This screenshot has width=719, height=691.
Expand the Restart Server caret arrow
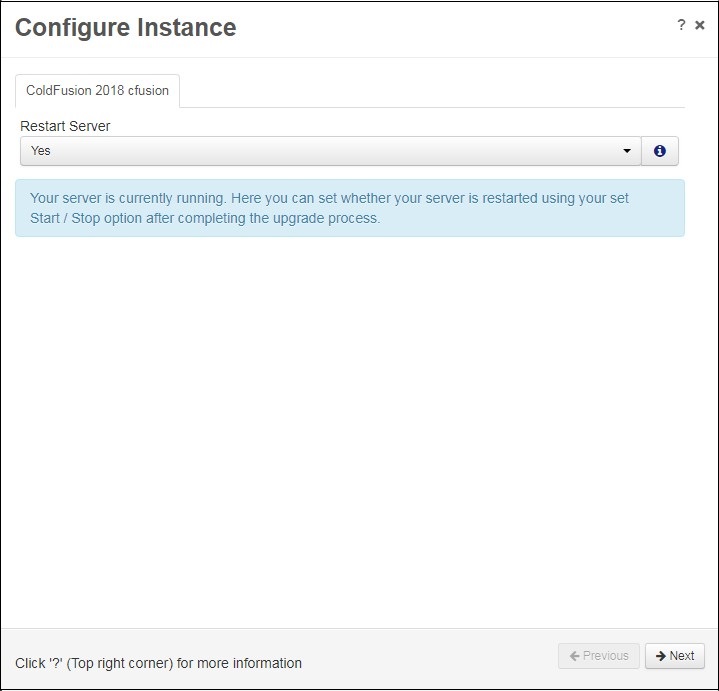click(x=627, y=151)
